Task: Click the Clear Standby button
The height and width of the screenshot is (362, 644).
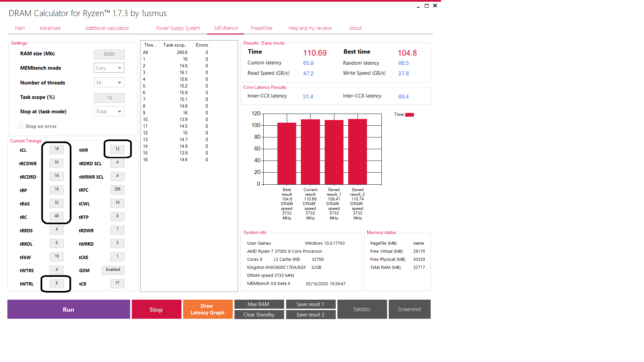Action: [x=259, y=315]
